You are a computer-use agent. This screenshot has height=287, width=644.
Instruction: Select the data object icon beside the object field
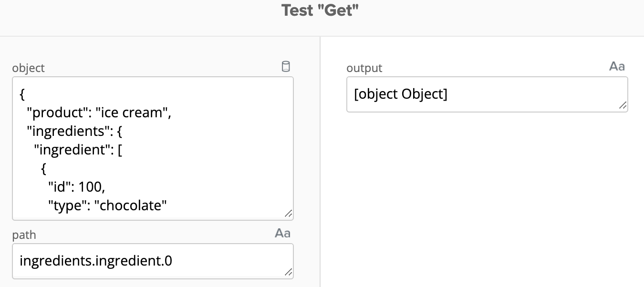(x=286, y=66)
